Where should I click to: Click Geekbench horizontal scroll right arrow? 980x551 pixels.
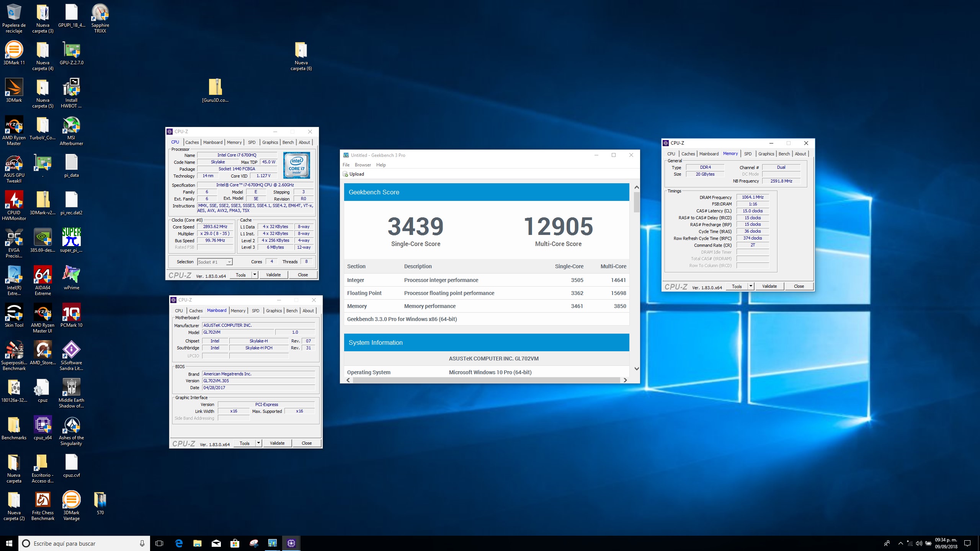(625, 380)
